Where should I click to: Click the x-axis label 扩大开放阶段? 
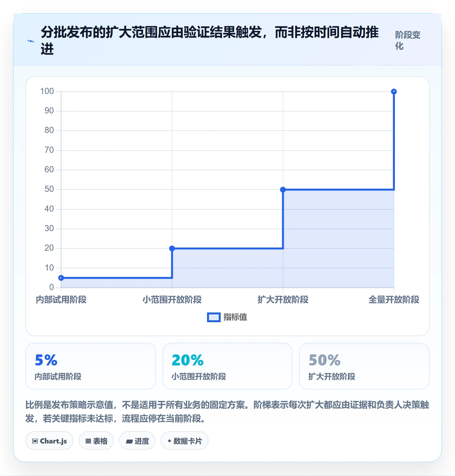click(283, 299)
